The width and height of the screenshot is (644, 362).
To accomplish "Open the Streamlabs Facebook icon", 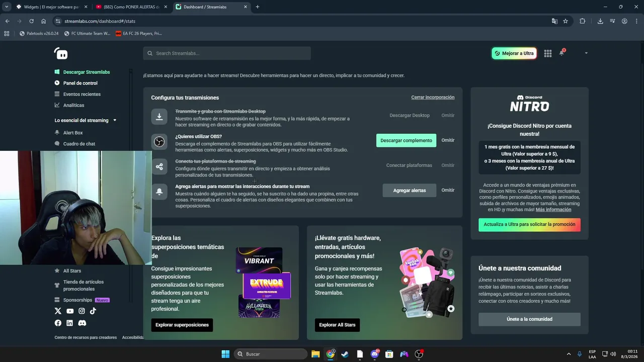I will [x=58, y=323].
